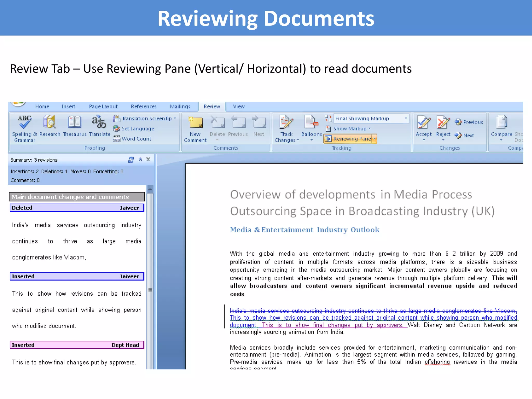Expand Show Markup dropdown arrow
The height and width of the screenshot is (399, 532).
pyautogui.click(x=370, y=129)
